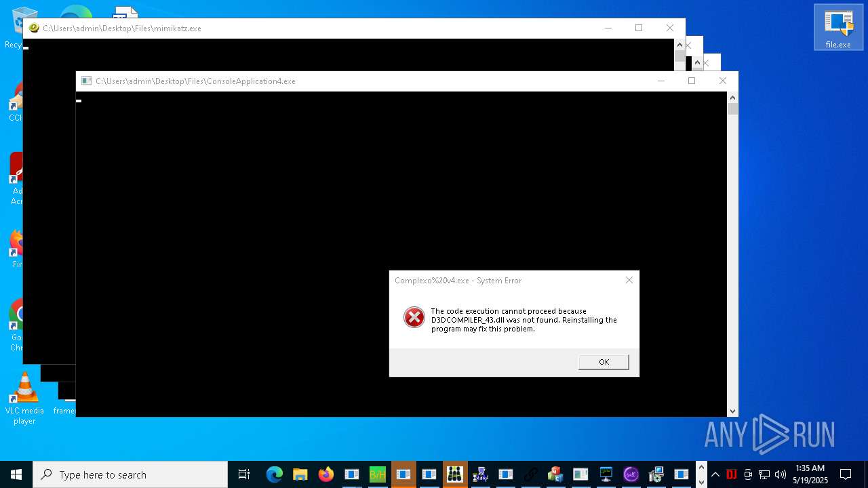
Task: Click the scroll-up arrow in mimikatz window
Action: (679, 44)
